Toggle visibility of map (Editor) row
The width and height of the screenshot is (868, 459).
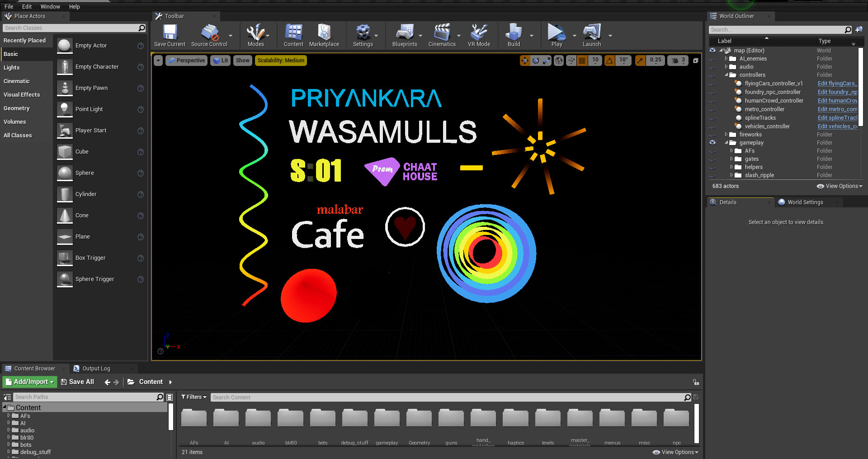pyautogui.click(x=712, y=51)
